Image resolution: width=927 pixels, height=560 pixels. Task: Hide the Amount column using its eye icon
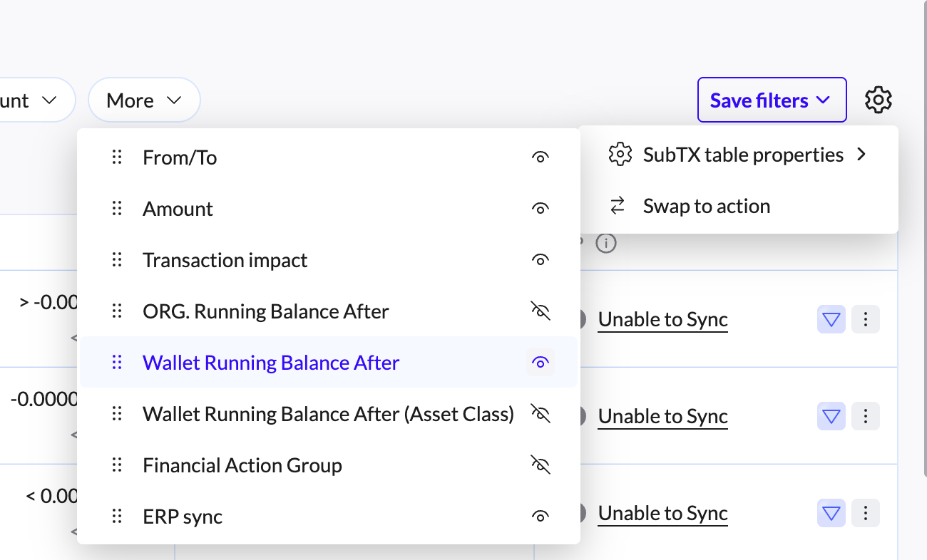(x=541, y=209)
